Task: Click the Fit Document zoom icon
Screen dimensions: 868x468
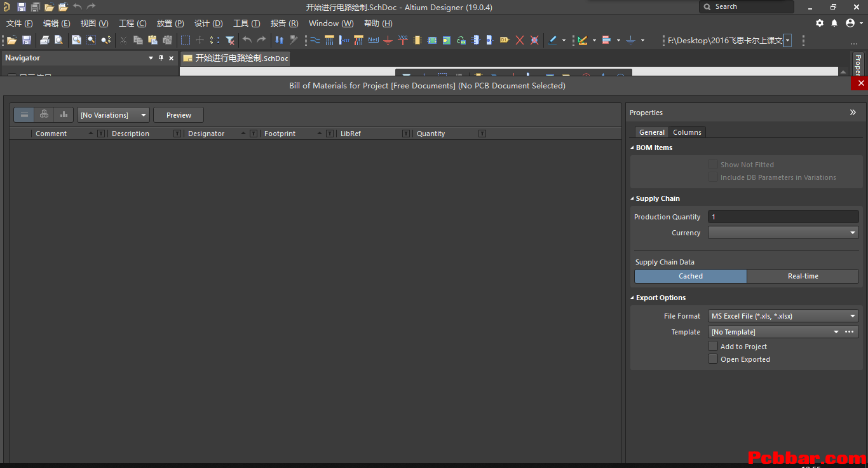Action: 76,40
